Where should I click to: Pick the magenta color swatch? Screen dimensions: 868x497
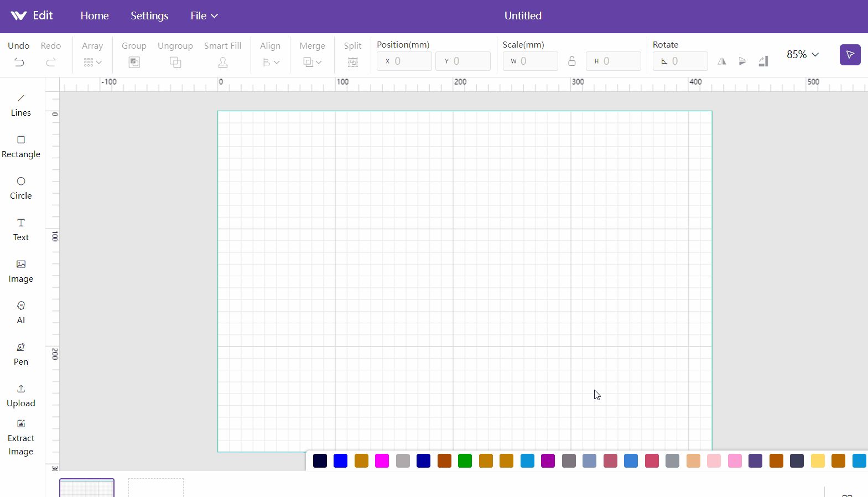point(382,460)
